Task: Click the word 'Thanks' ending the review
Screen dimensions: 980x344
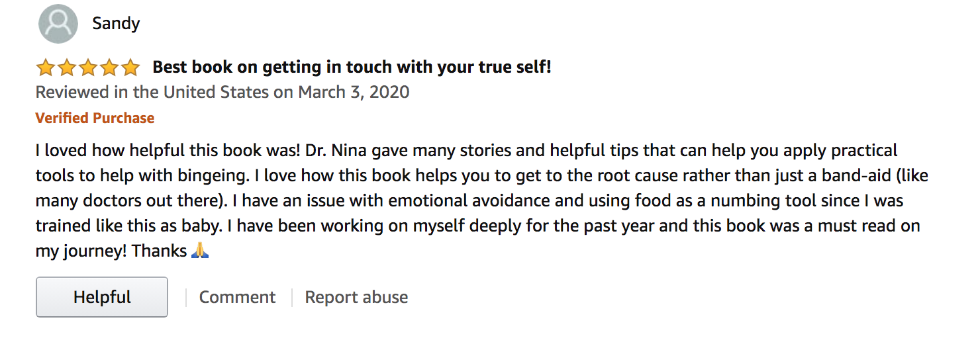Action: 159,251
